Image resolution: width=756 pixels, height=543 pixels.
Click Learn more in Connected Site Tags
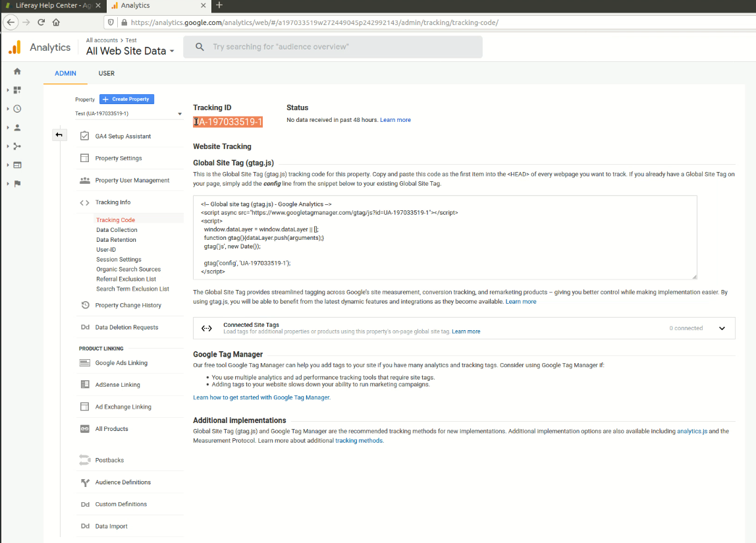(x=466, y=331)
